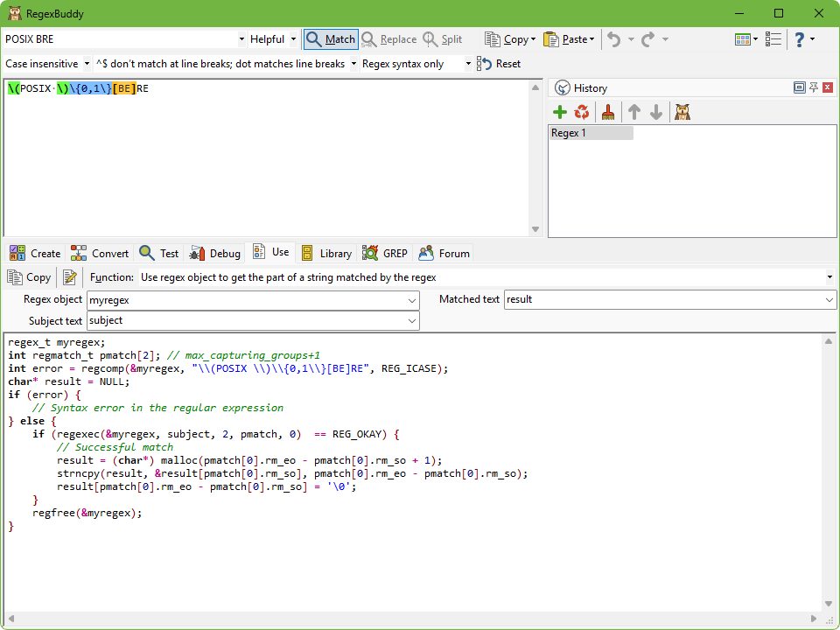840x630 pixels.
Task: Open the Use tab
Action: click(x=270, y=252)
